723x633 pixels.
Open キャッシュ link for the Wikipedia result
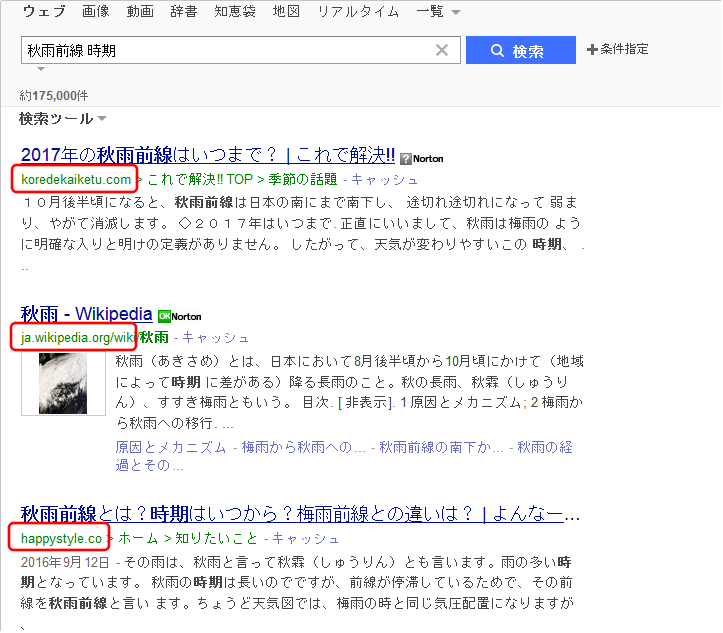(x=216, y=338)
